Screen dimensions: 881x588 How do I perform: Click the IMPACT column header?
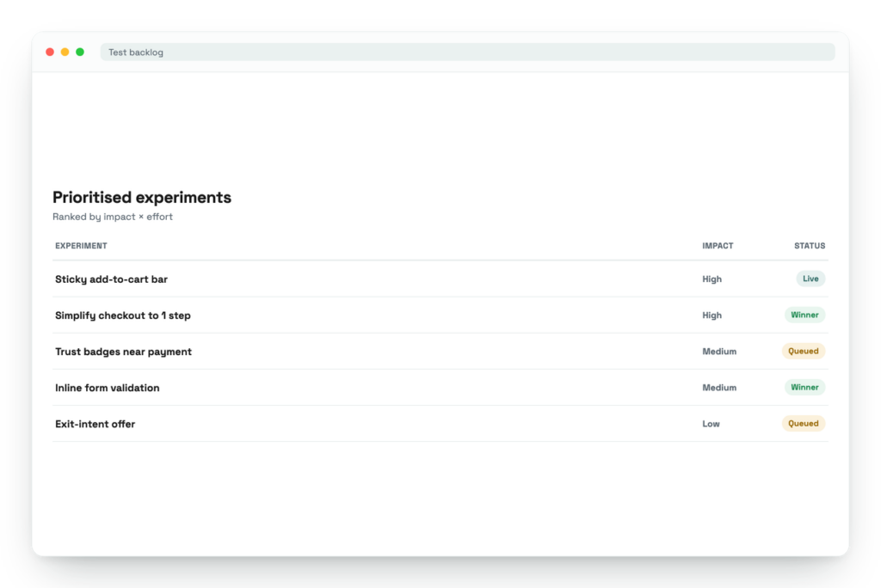coord(718,246)
